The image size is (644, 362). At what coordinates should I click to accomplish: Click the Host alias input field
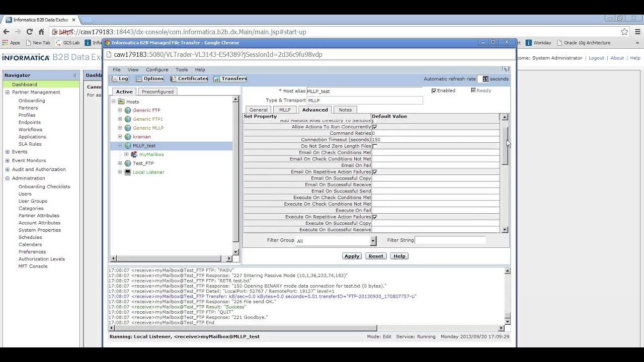tap(364, 91)
